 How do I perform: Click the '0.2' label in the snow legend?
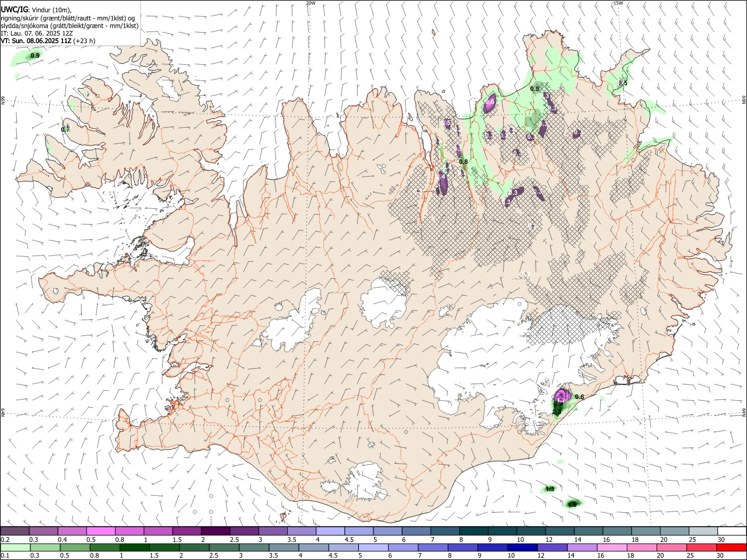tap(5, 540)
